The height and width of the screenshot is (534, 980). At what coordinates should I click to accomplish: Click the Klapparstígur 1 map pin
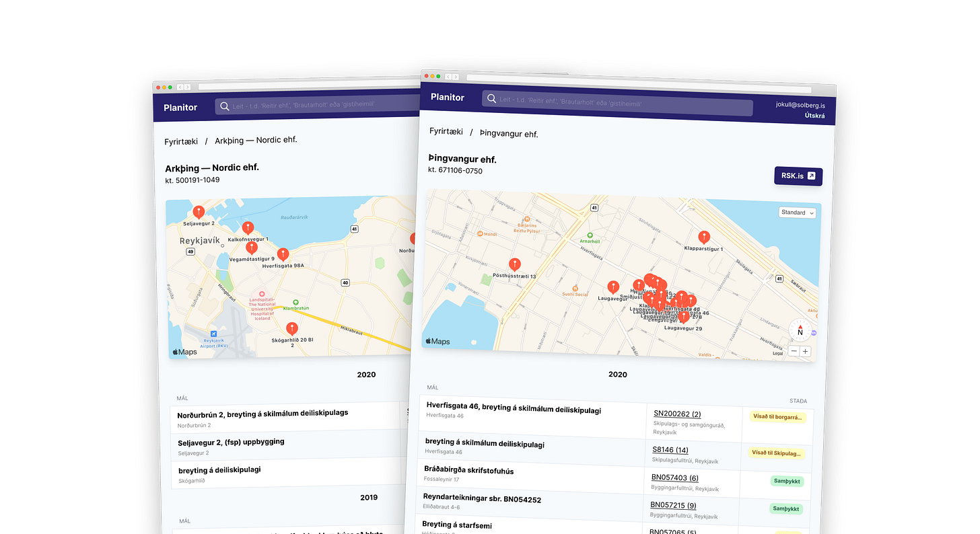(704, 237)
